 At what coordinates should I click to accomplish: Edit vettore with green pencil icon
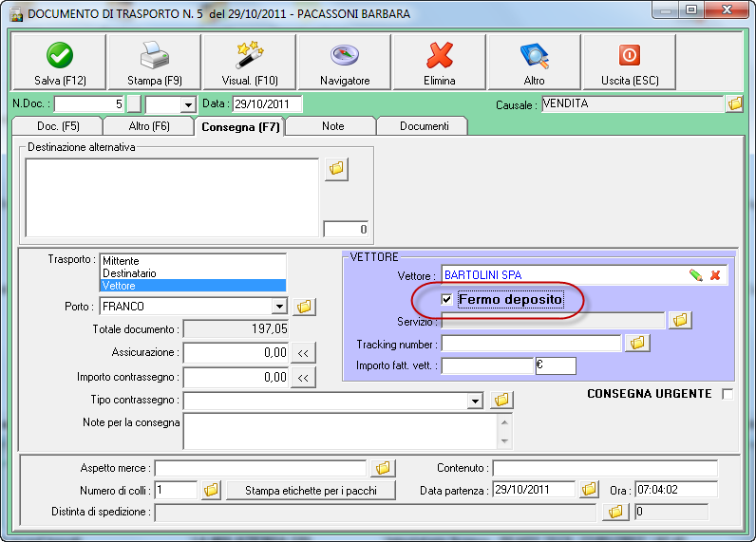[x=696, y=275]
